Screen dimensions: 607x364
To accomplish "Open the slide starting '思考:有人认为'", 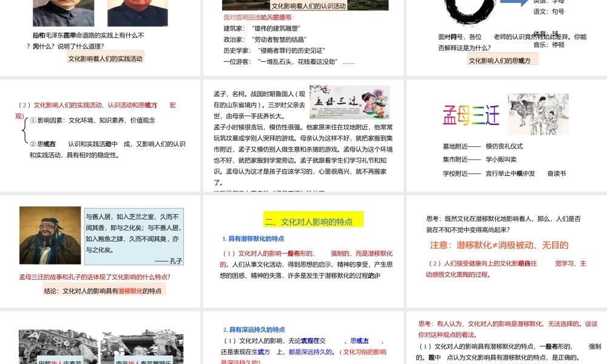I will pyautogui.click(x=507, y=338).
